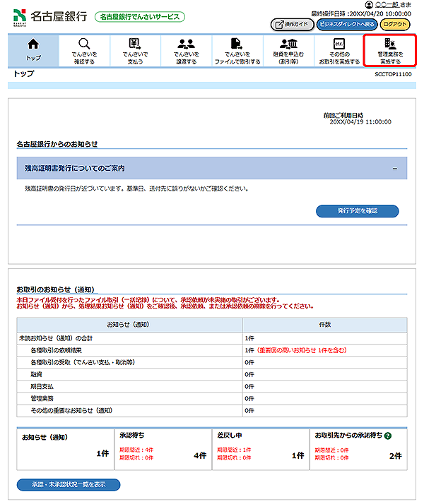424x504 pixels.
Task: Click the green help icon beside お取引先からの承諾待ち
Action: tap(388, 436)
